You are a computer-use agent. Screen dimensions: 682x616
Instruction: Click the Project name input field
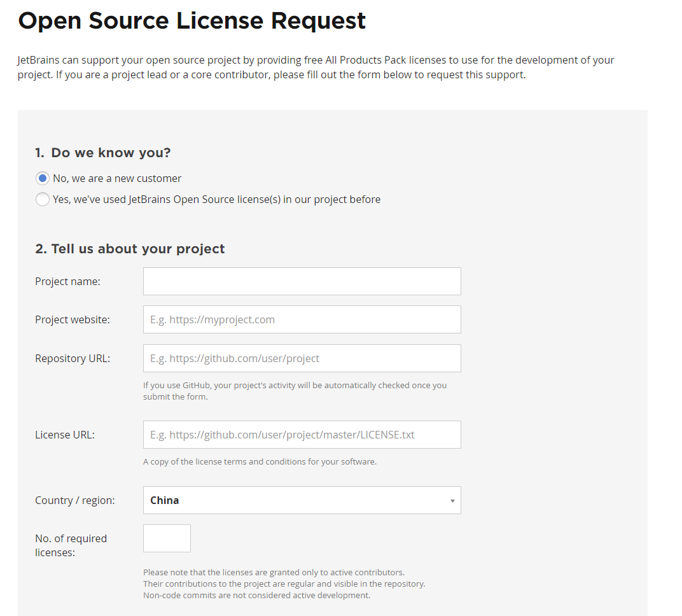tap(302, 281)
